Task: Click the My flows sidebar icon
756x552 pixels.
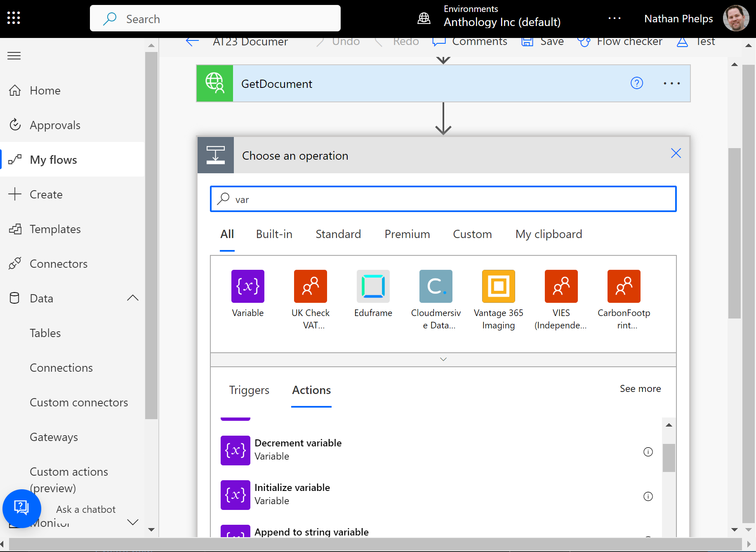Action: (15, 159)
